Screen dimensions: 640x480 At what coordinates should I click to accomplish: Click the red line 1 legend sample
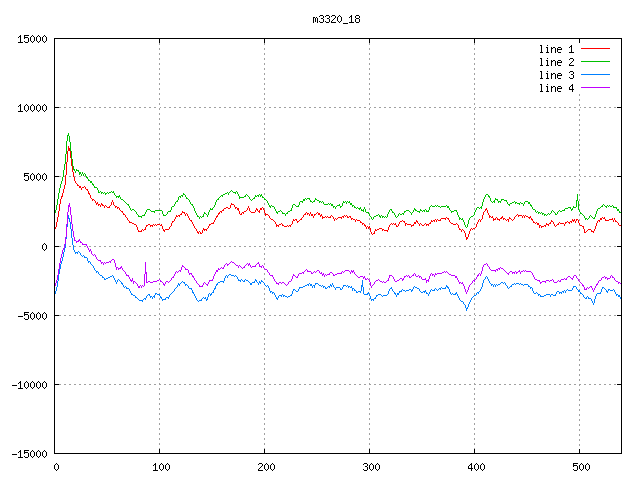click(x=595, y=49)
